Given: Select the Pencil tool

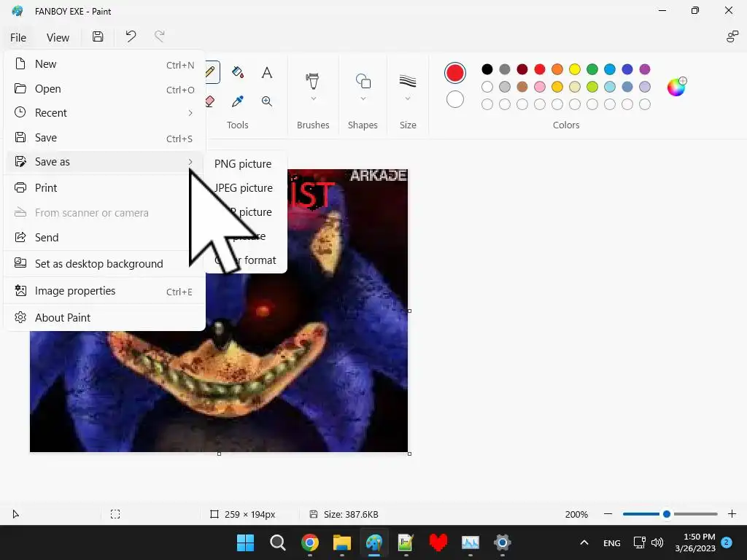Looking at the screenshot, I should [212, 72].
